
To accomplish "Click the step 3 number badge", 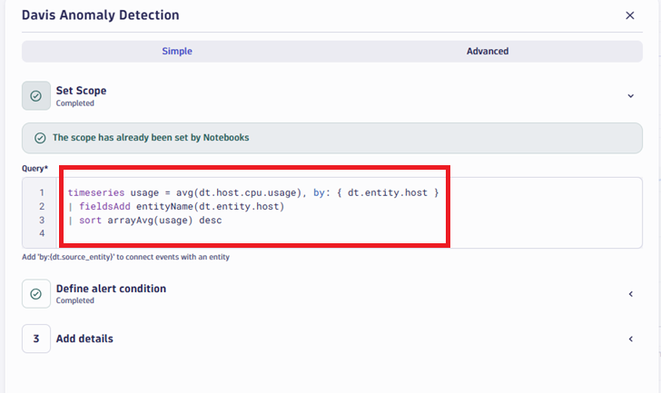I will [x=36, y=339].
